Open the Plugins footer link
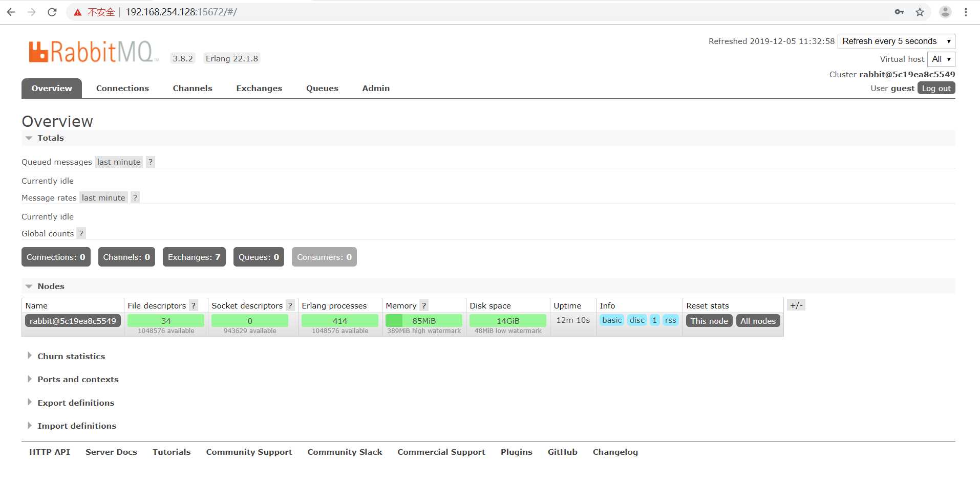980x486 pixels. click(517, 452)
